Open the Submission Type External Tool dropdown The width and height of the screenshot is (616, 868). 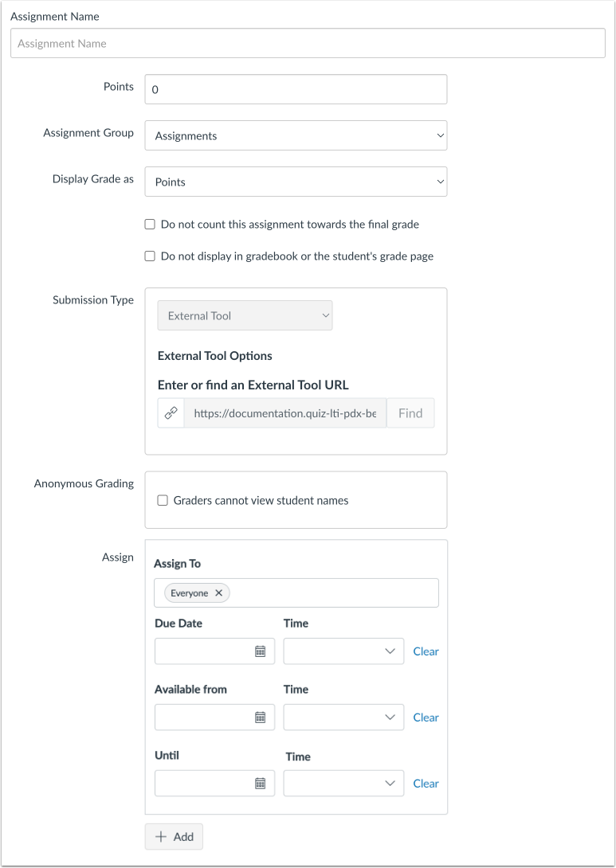pyautogui.click(x=245, y=316)
